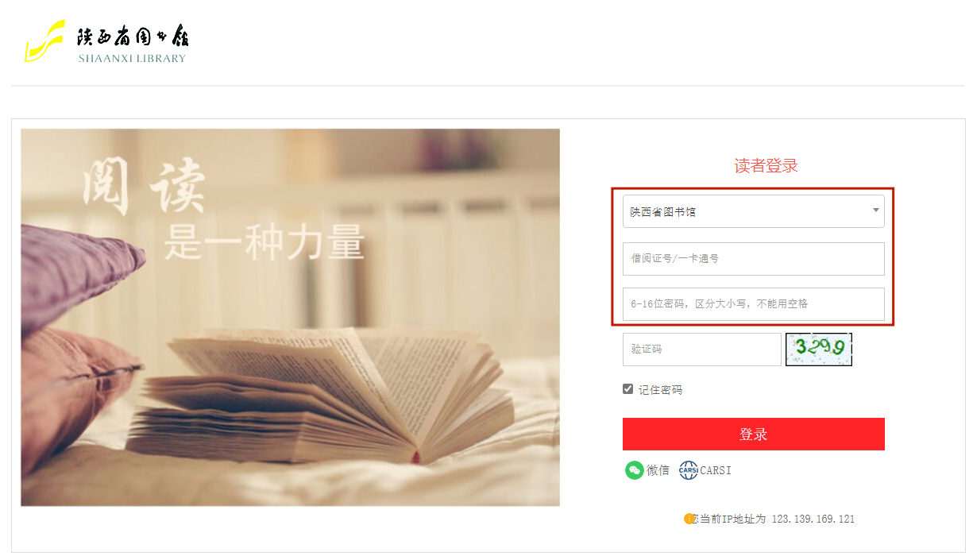
Task: Focus the 6-16位密码 password field
Action: (753, 303)
